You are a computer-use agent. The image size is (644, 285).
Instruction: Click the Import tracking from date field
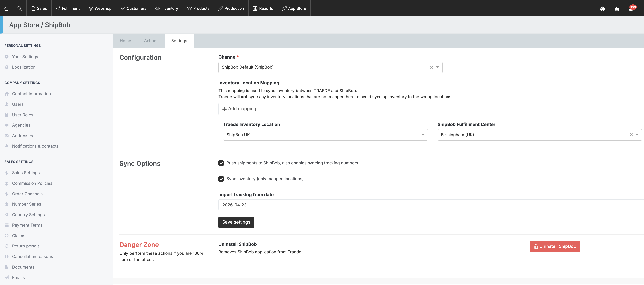click(x=431, y=205)
